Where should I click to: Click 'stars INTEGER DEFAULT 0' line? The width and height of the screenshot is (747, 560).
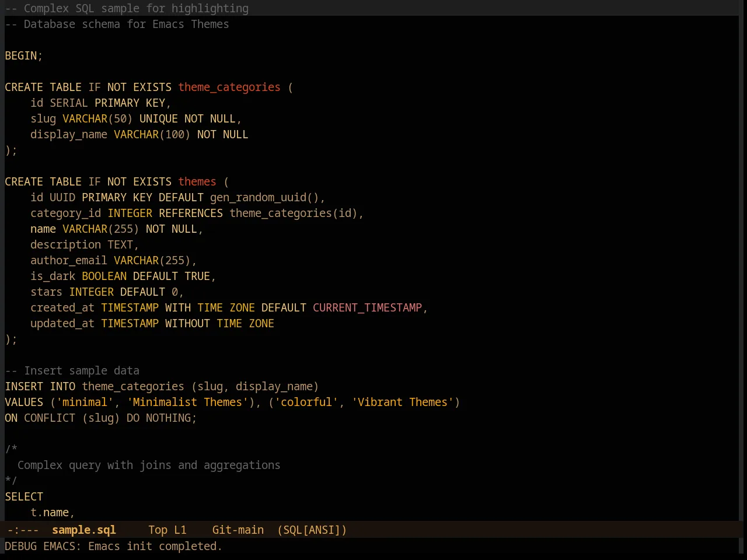107,292
